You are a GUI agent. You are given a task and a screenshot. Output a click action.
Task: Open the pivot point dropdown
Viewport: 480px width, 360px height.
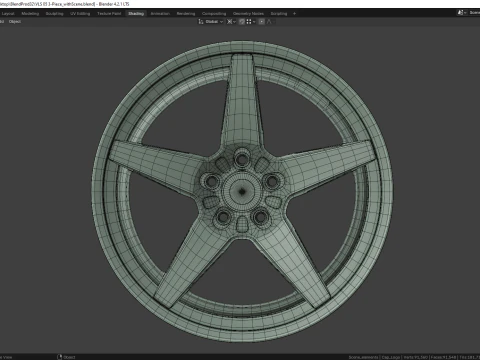click(231, 22)
